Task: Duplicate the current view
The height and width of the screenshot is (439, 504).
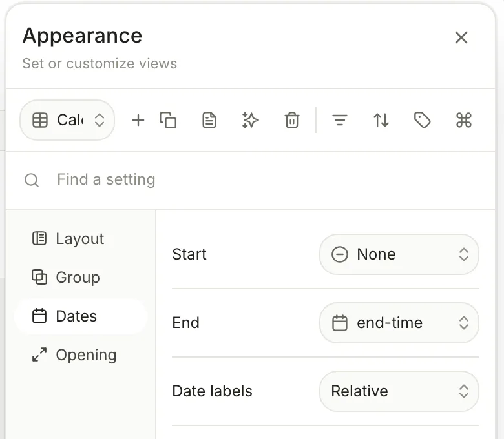Action: tap(168, 121)
